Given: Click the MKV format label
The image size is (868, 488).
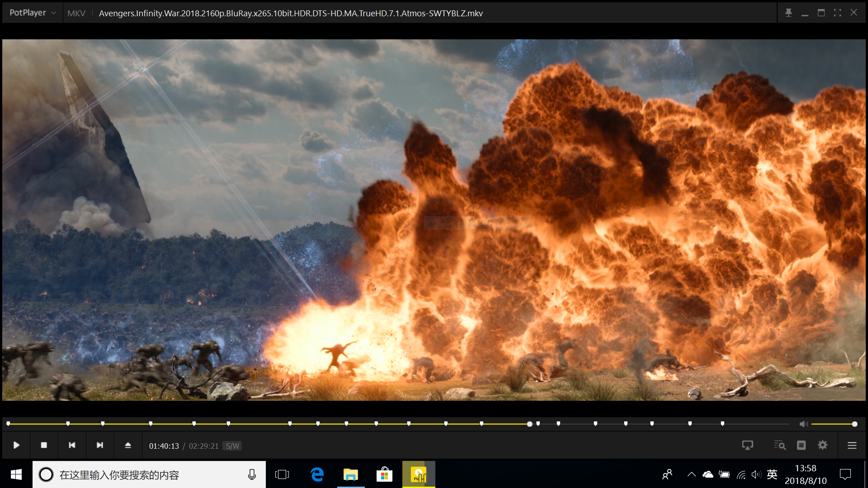Looking at the screenshot, I should point(76,13).
